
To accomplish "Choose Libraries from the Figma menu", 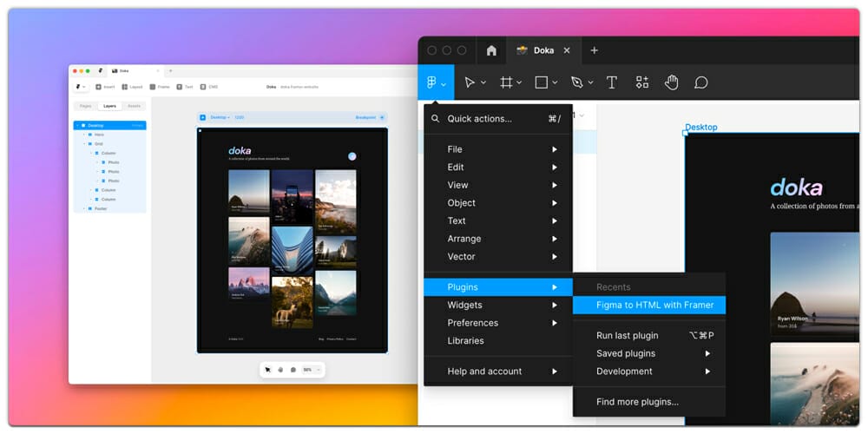I will [x=498, y=340].
